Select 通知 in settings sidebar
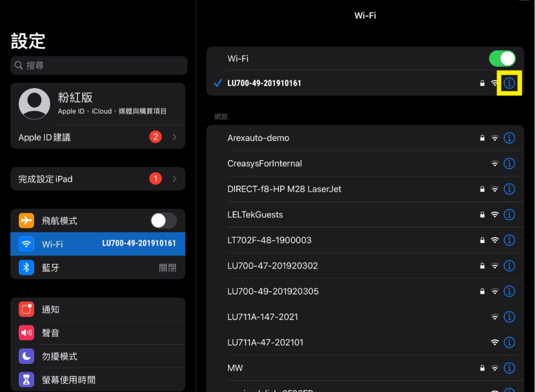The width and height of the screenshot is (535, 392). (x=98, y=310)
